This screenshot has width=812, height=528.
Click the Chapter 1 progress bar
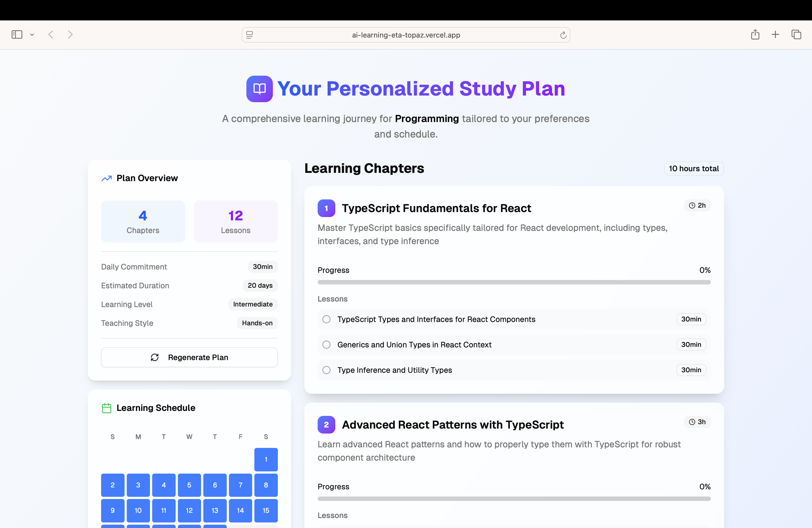coord(514,282)
